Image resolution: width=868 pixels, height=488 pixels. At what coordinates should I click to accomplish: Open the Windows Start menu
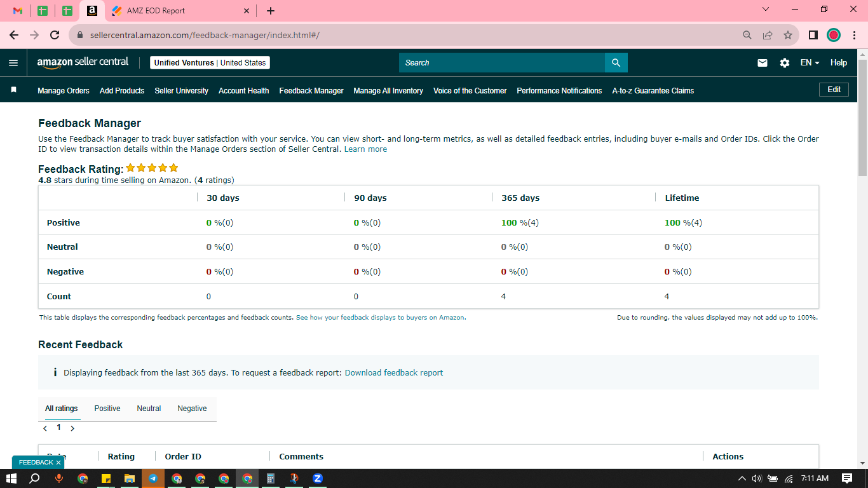pos(11,478)
